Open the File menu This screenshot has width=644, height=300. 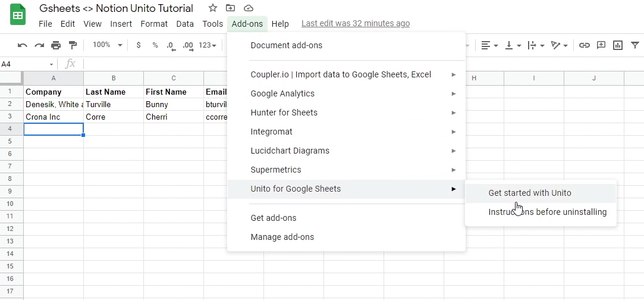pos(45,24)
